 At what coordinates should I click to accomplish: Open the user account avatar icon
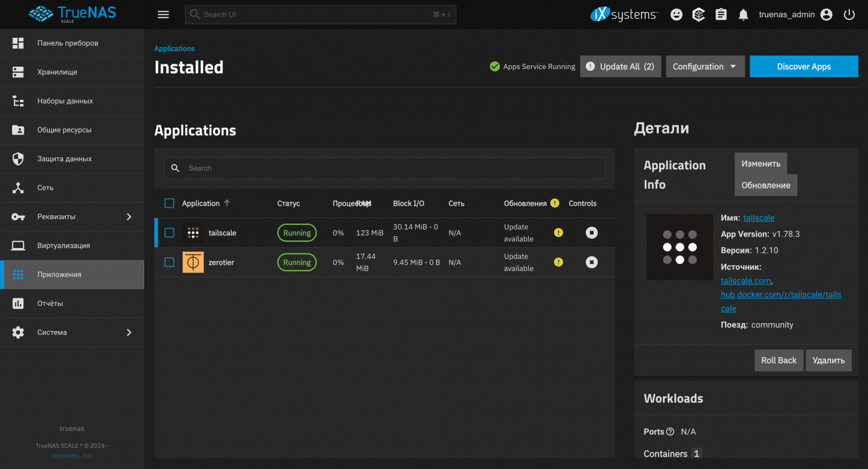tap(827, 14)
